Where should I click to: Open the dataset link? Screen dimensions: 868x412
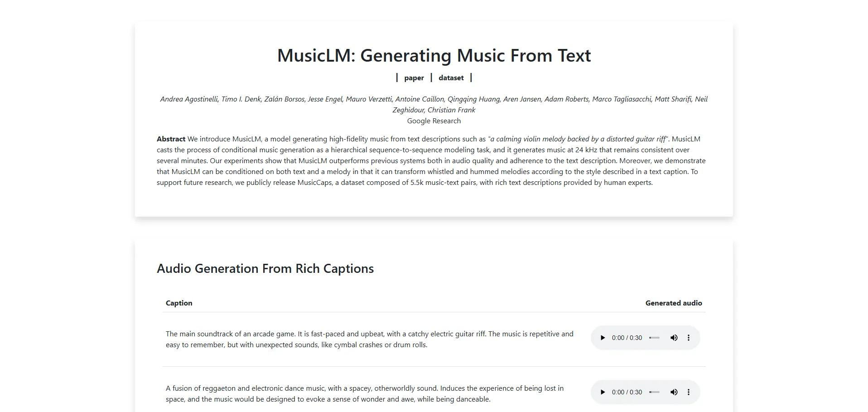[451, 78]
